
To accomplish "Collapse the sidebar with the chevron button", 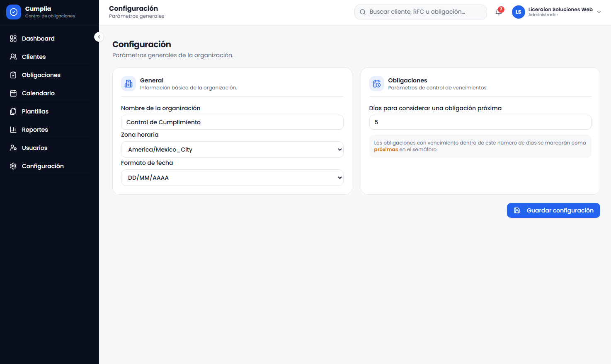I will click(99, 37).
